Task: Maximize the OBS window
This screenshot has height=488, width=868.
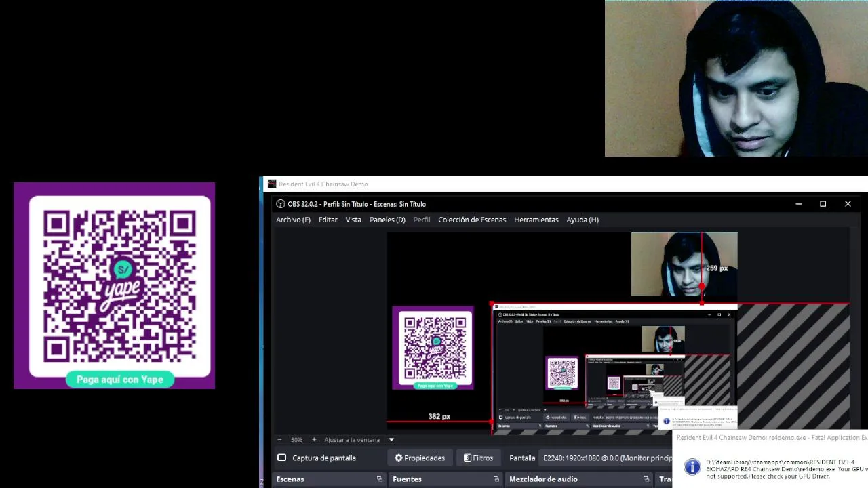Action: point(823,204)
